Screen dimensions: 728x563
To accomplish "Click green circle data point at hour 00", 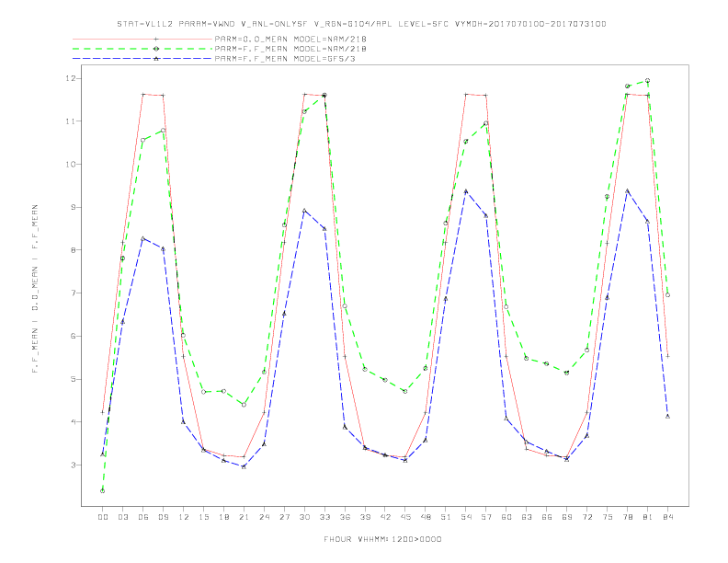I will tap(103, 491).
